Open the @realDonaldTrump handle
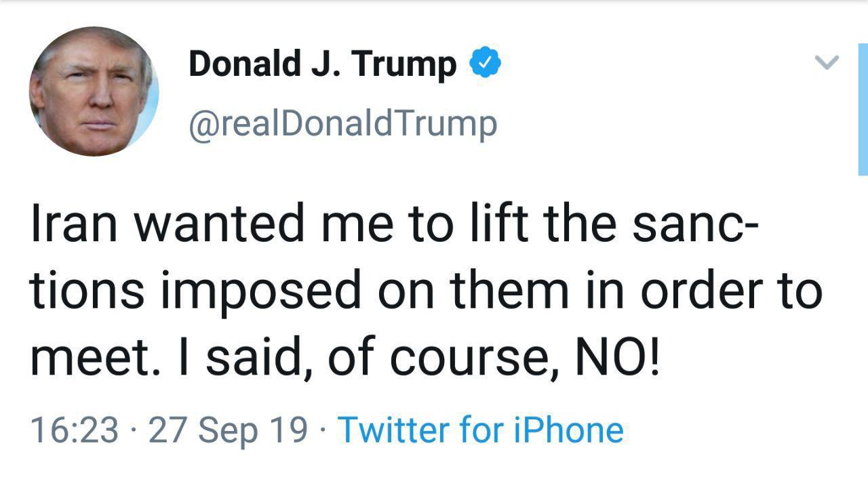Screen dimensions: 868x479 point(342,123)
